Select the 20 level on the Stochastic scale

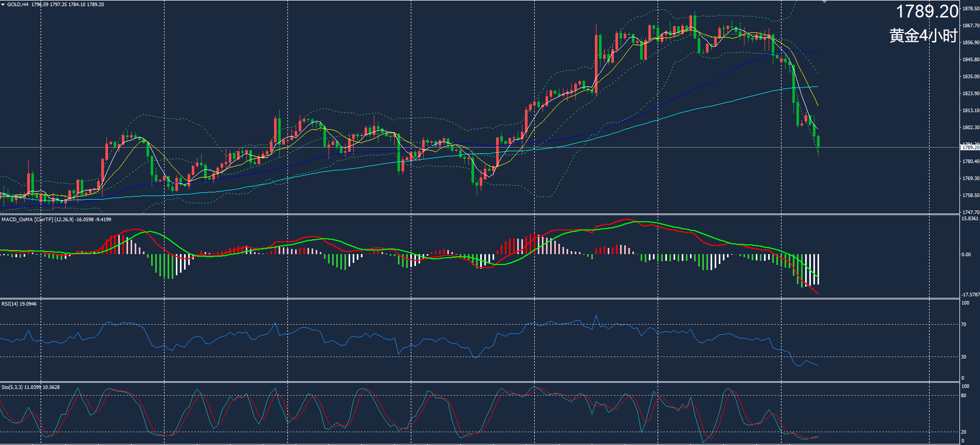point(964,432)
